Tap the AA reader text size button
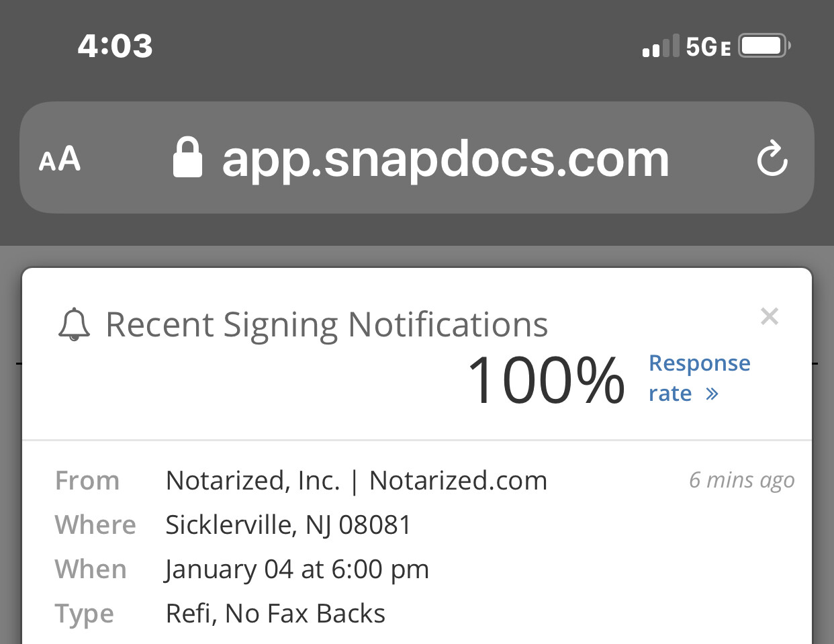 click(60, 159)
